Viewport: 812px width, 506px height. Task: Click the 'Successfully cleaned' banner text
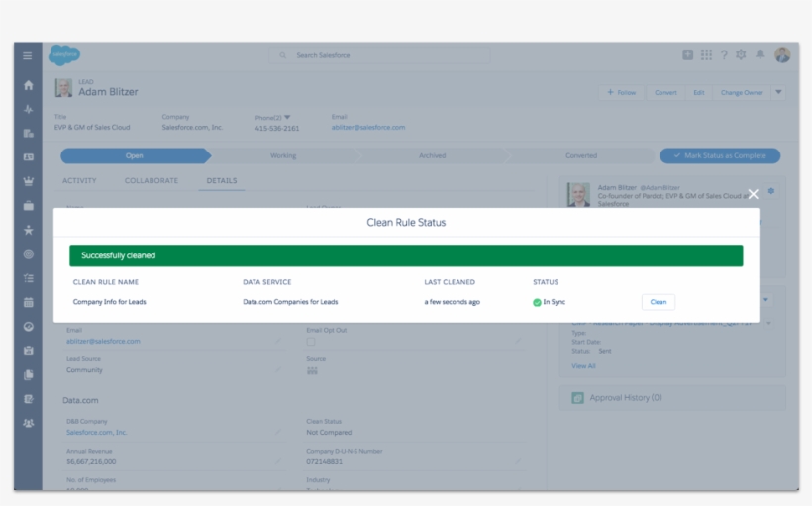118,255
